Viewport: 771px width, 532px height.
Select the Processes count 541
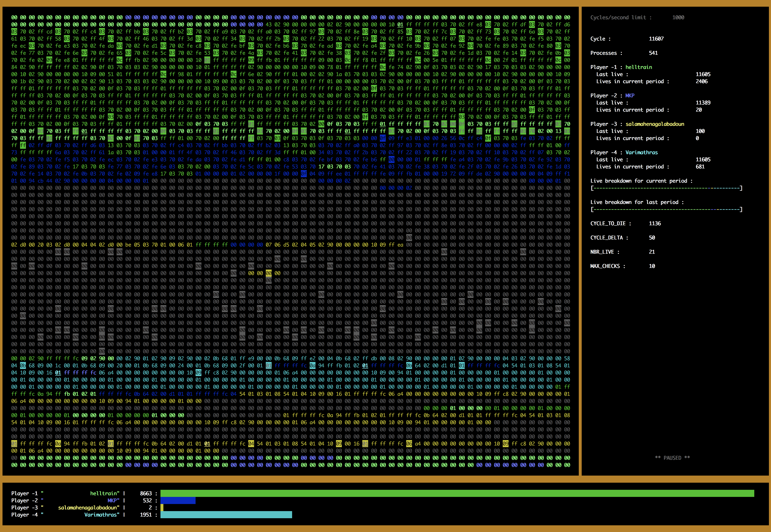(x=653, y=53)
